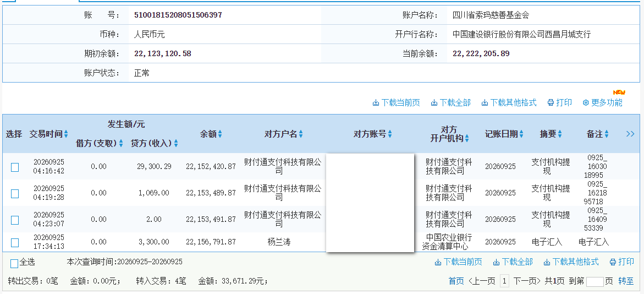Image resolution: width=644 pixels, height=294 pixels.
Task: Click the bottom 下载全部 link
Action: pos(513,262)
